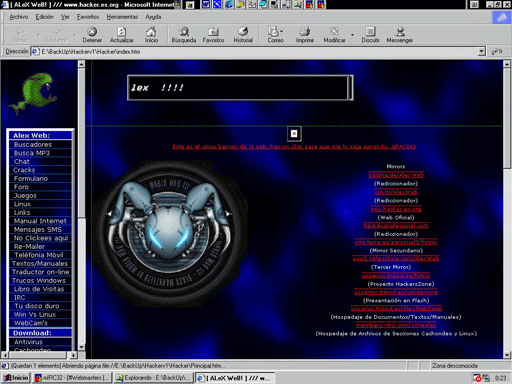Open Internet Explorer from Office shortcut bar
Screen dimensions: 512x384
229,4
